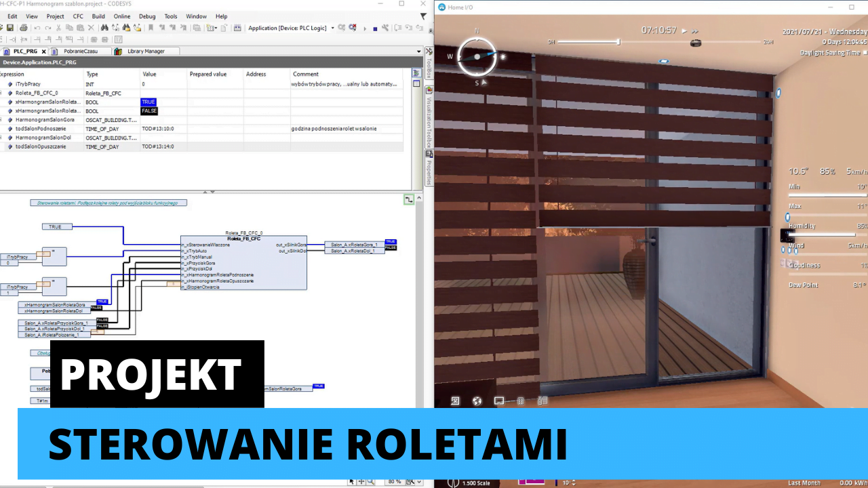Click the compass in Home I/O
868x488 pixels.
(x=477, y=56)
